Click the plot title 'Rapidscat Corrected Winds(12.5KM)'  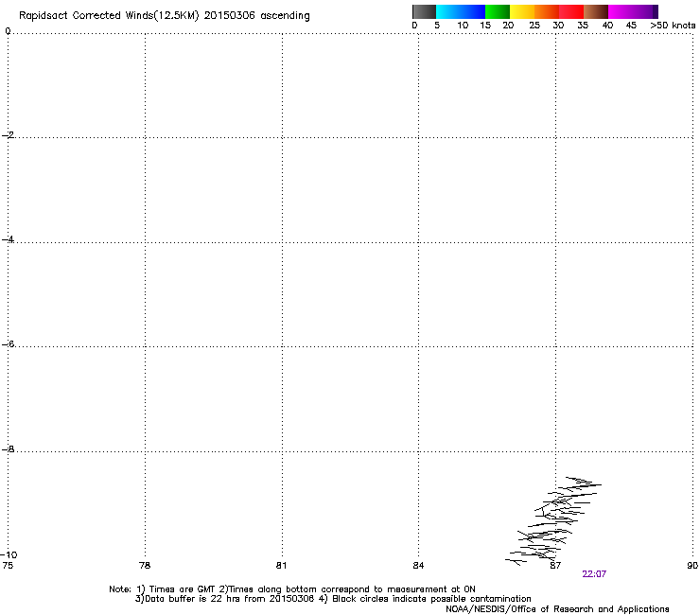tap(109, 16)
